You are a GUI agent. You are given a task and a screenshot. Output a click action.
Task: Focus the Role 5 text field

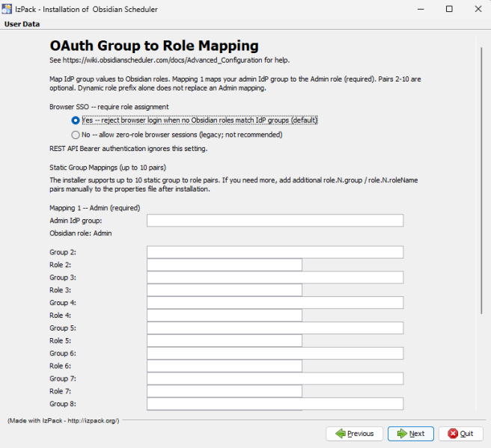[x=225, y=341]
